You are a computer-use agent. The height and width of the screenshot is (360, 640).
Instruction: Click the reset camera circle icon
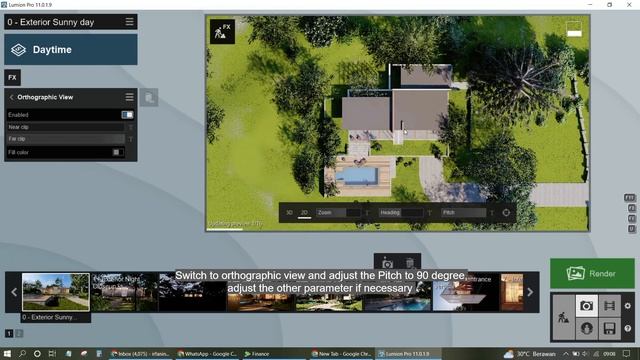pos(506,213)
